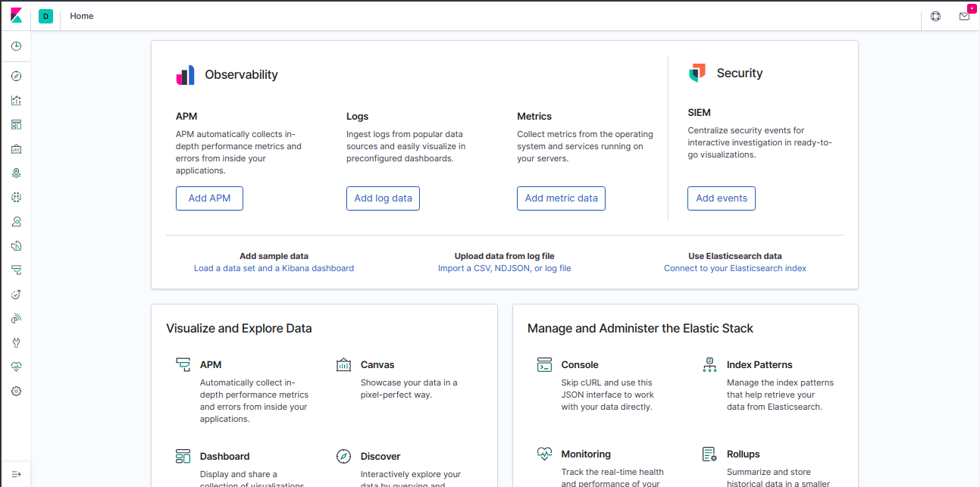This screenshot has width=980, height=487.
Task: Open the D space avatar
Action: tap(45, 16)
